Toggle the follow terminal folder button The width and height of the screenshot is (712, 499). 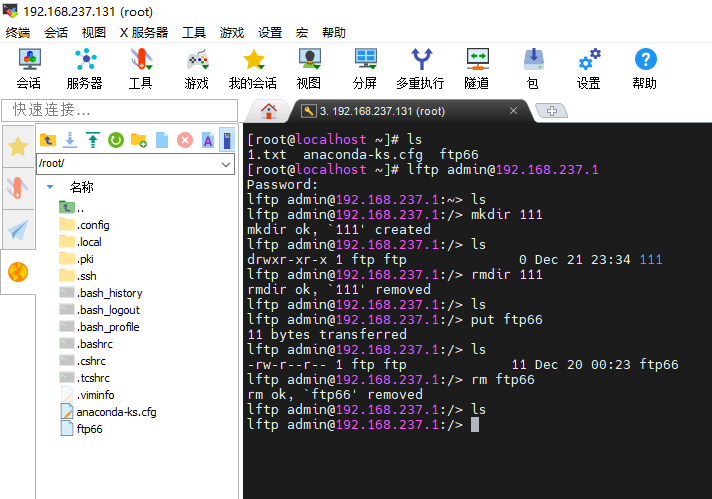(x=226, y=140)
